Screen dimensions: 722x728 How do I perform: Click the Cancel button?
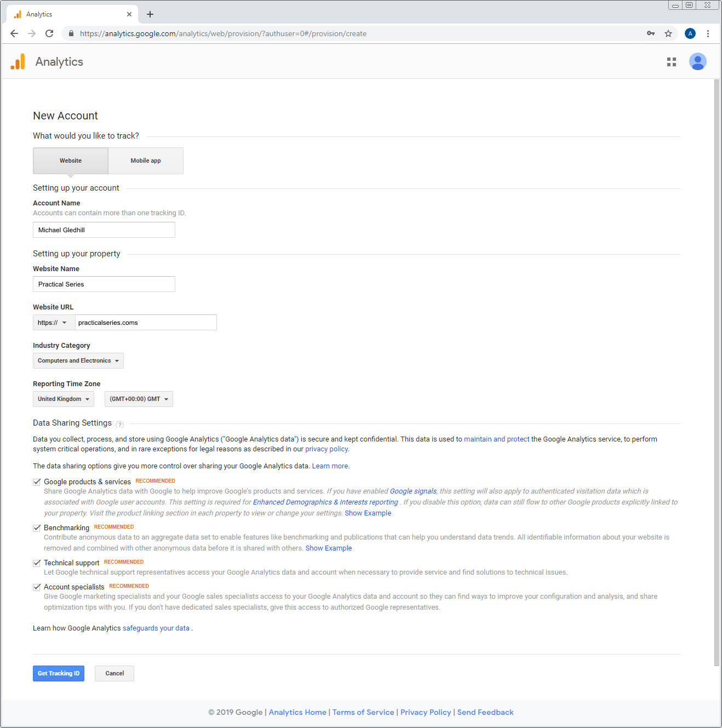click(x=114, y=674)
